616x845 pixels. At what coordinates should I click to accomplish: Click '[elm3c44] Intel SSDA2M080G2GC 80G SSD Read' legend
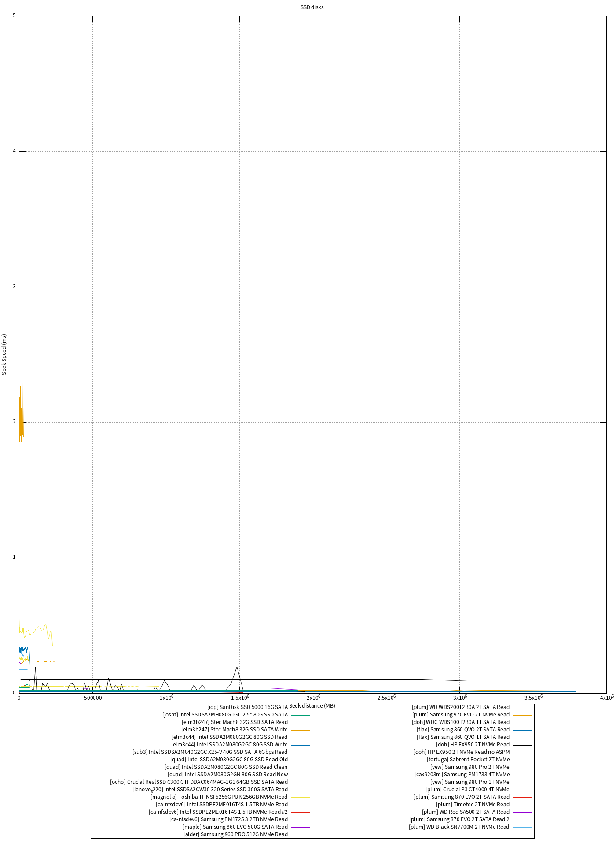tap(229, 737)
